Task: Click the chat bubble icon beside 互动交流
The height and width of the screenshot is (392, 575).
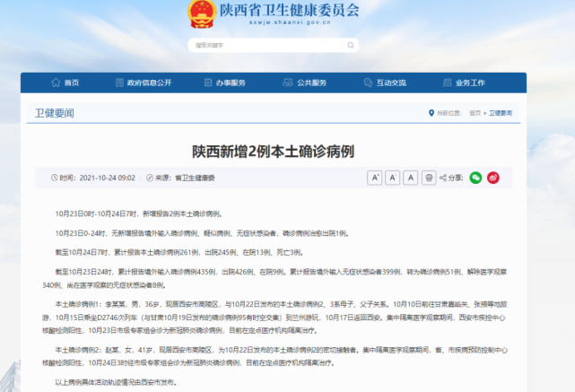Action: [368, 83]
